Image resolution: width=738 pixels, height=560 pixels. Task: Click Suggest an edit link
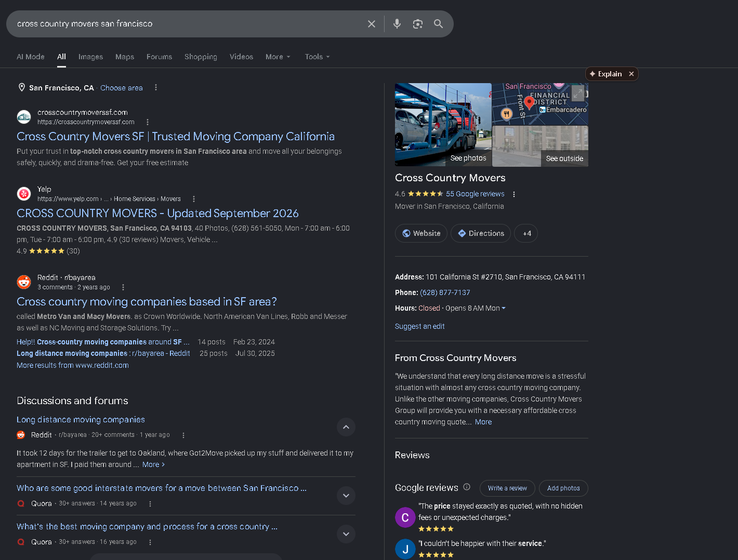click(x=419, y=326)
